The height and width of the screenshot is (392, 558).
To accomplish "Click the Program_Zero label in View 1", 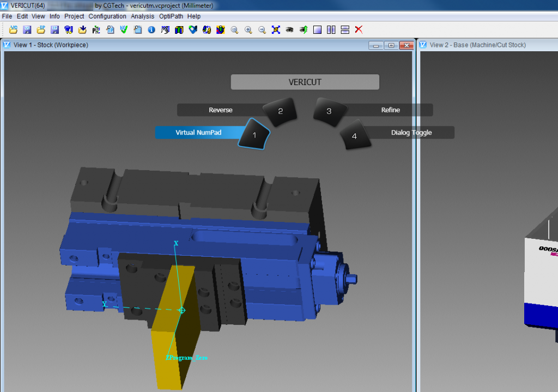I will tap(188, 358).
